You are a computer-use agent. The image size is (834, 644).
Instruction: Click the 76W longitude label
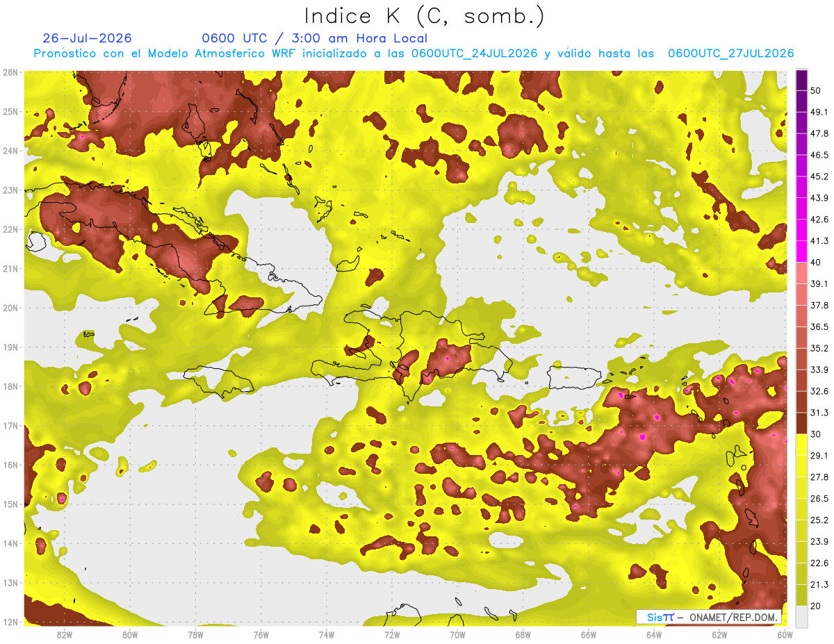261,634
